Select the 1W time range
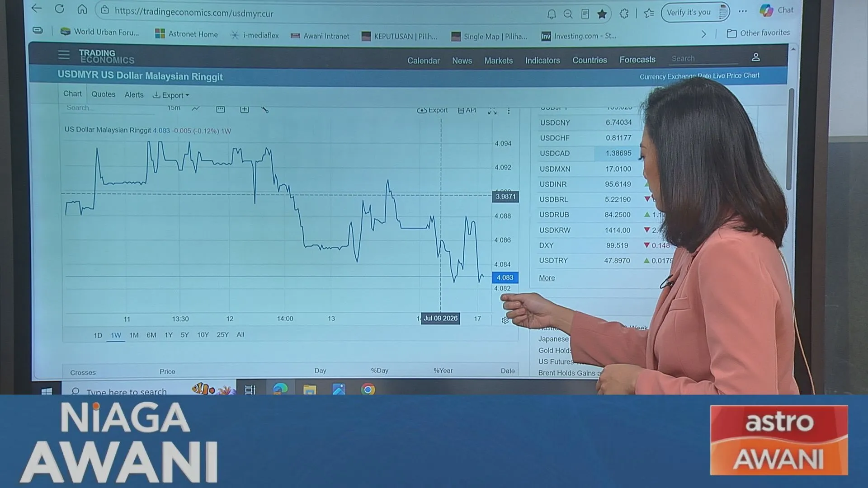The height and width of the screenshot is (488, 868). pyautogui.click(x=116, y=335)
